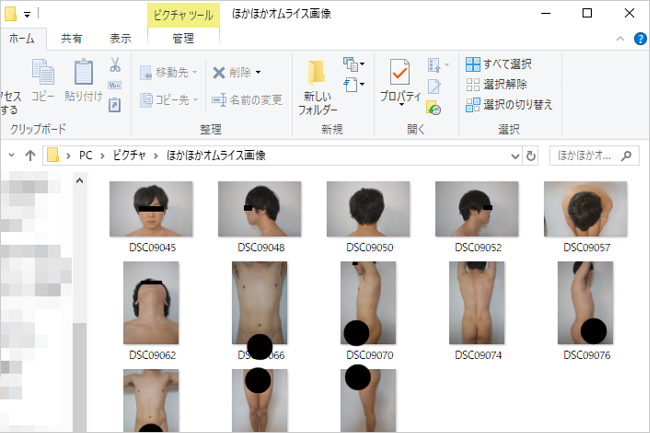Collapse the ribbon with the chevron near Help
650x433 pixels.
point(620,39)
